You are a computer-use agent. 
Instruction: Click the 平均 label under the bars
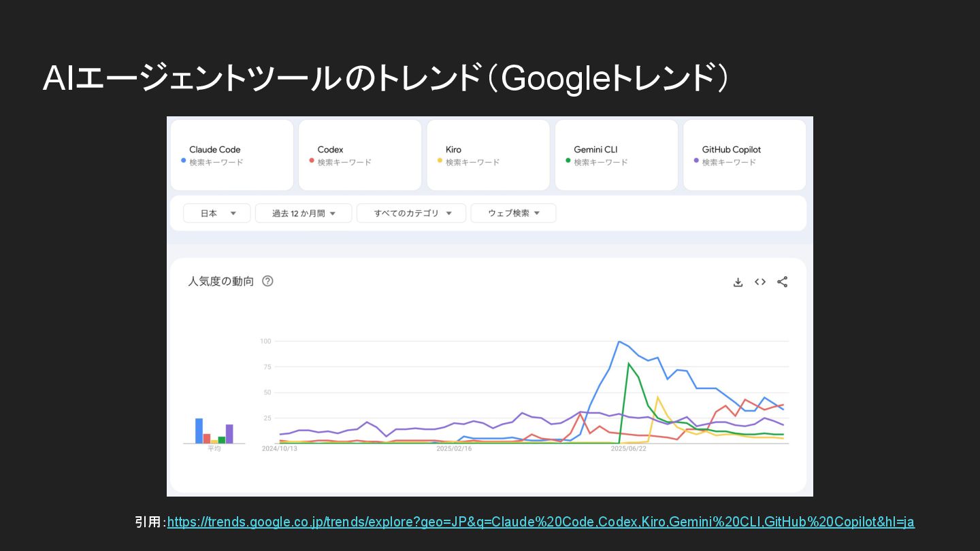[214, 448]
